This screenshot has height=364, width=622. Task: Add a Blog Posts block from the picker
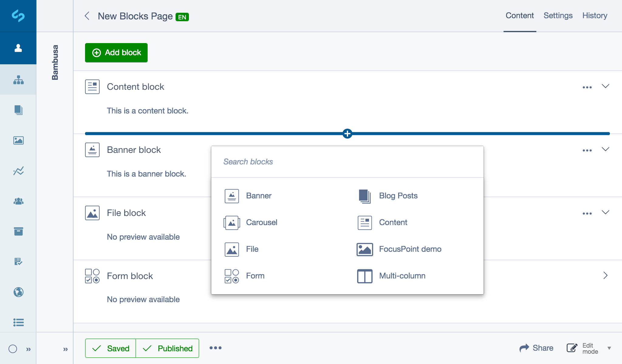click(x=398, y=196)
